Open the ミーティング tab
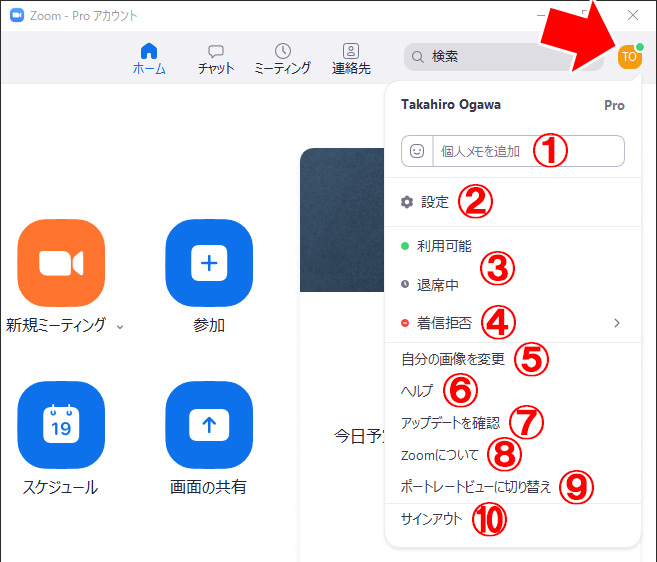This screenshot has height=562, width=657. pyautogui.click(x=282, y=59)
